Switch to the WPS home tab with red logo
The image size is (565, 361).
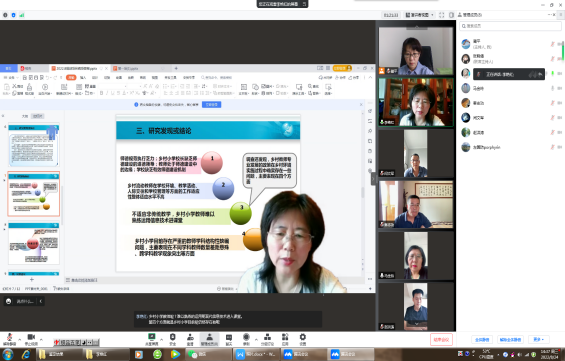(33, 68)
